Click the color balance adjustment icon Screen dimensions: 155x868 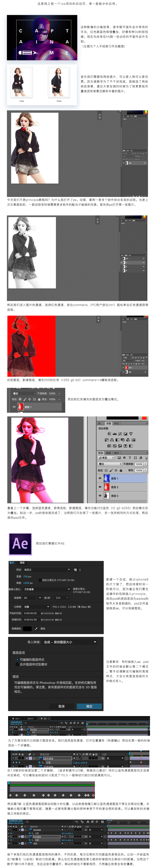coord(112,440)
